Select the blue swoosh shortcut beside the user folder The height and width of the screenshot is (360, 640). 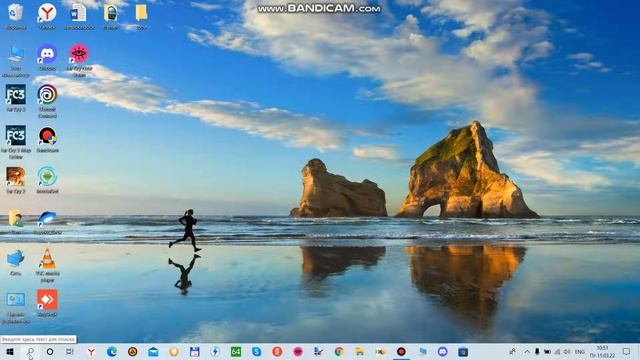[x=47, y=218]
